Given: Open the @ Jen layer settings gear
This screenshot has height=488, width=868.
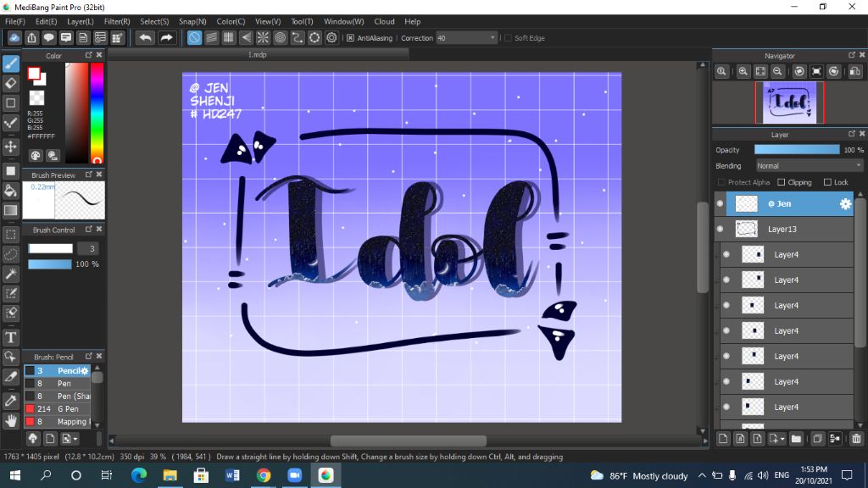Looking at the screenshot, I should click(845, 203).
